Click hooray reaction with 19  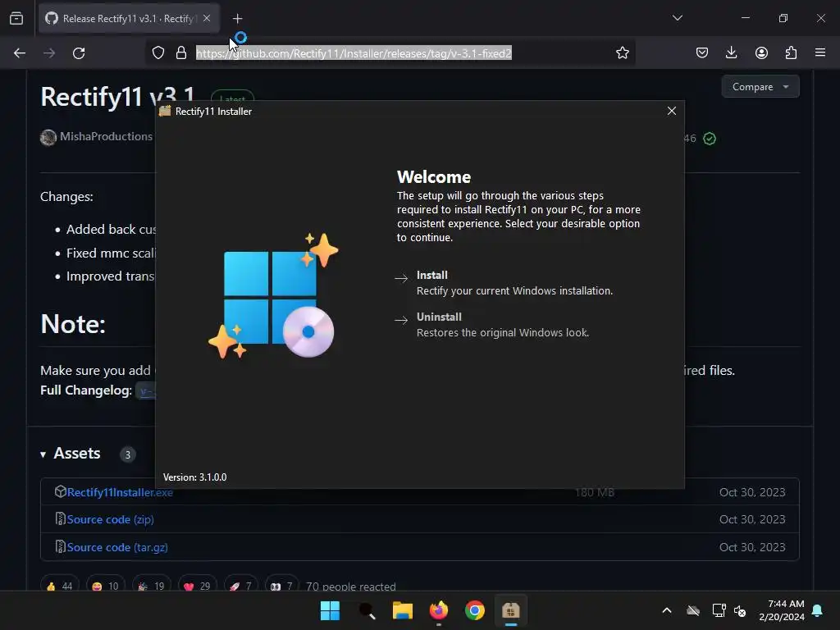(152, 586)
